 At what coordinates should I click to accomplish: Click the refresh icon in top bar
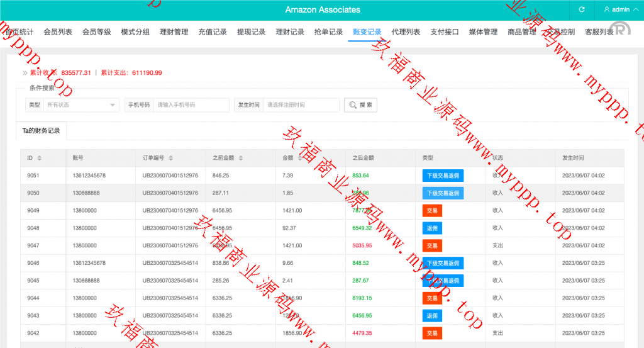pos(582,10)
